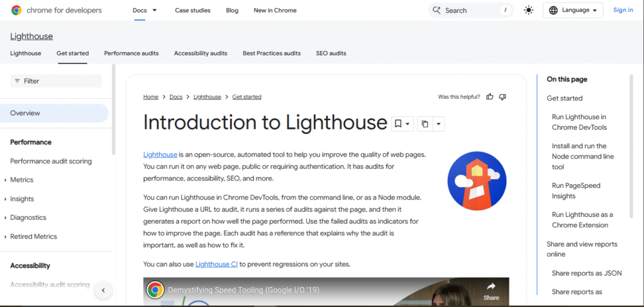Click the thumbs down icon

click(x=502, y=97)
